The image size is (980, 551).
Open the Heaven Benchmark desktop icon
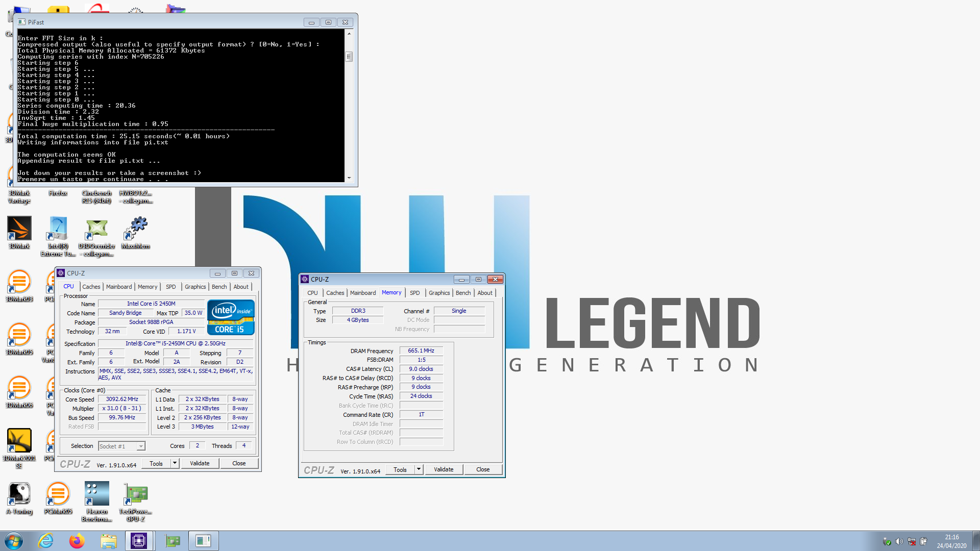(97, 501)
